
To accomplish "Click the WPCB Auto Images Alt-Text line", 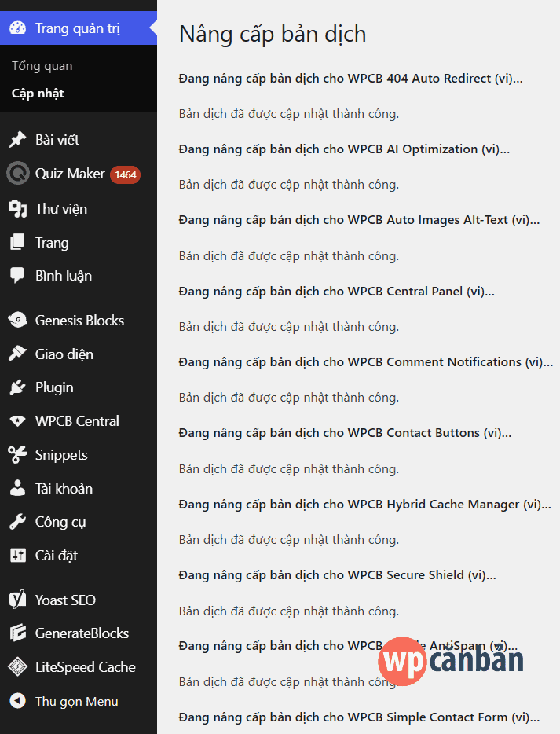I will 359,220.
